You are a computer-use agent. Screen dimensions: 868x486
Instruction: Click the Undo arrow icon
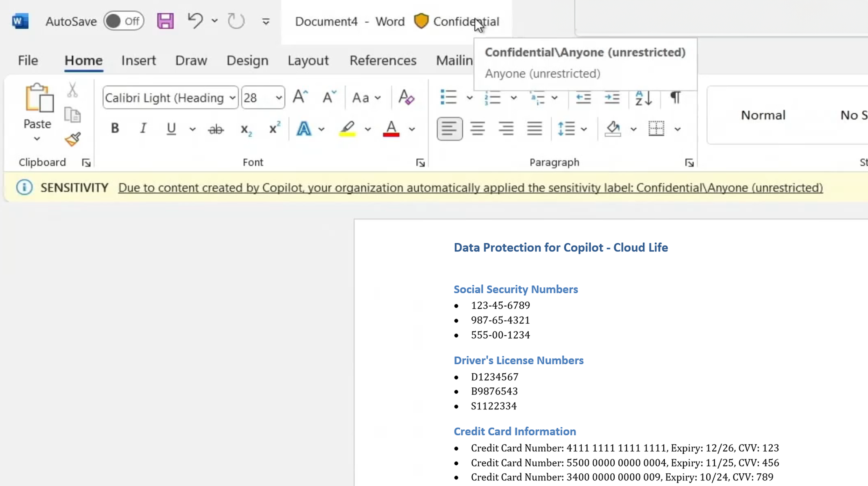pos(195,21)
